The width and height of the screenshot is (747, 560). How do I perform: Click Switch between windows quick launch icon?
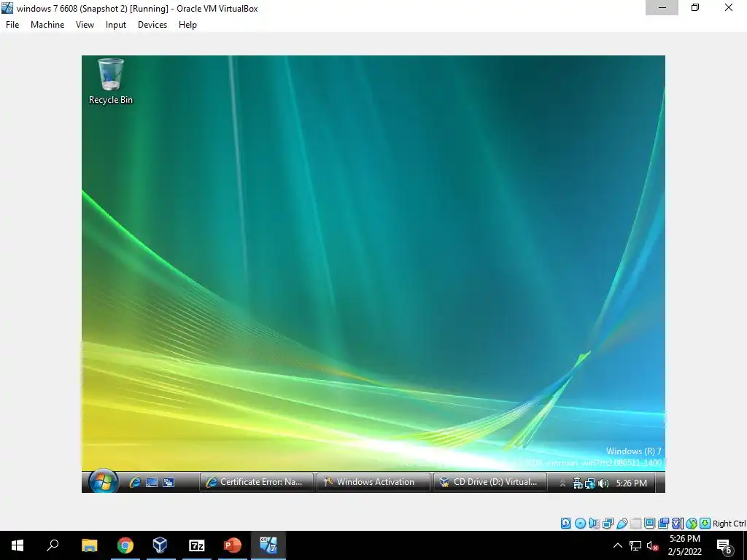[169, 483]
